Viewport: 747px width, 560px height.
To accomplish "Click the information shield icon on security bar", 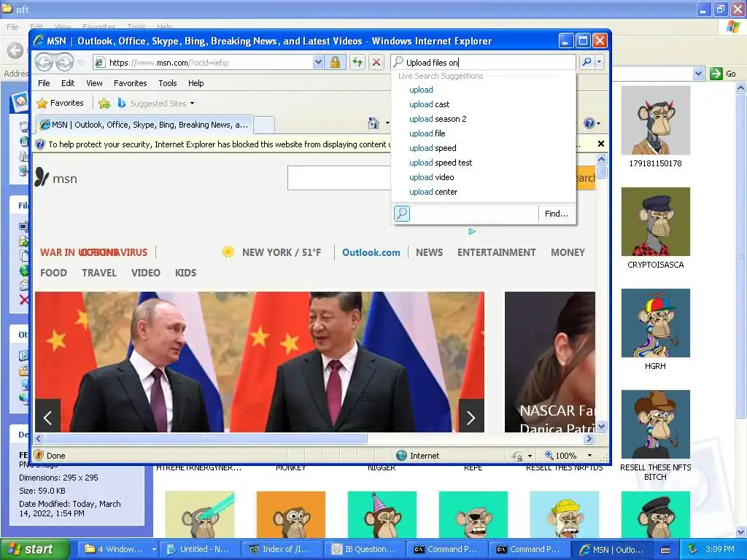I will coord(41,144).
